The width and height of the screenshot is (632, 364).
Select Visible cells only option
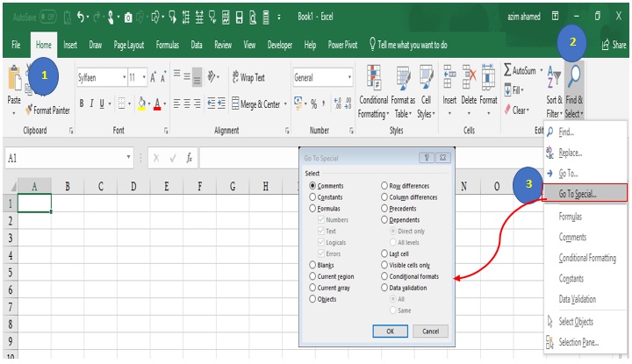(384, 265)
